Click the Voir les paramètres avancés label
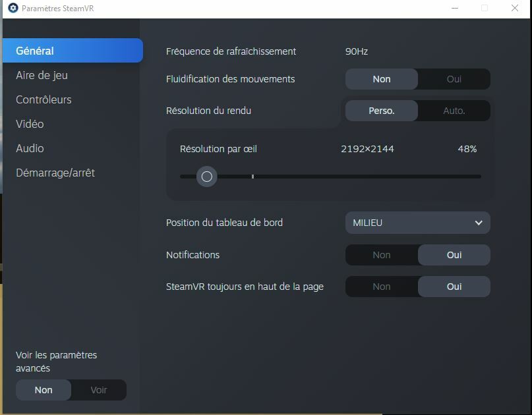Viewport: 532px width, 415px height. tap(56, 362)
